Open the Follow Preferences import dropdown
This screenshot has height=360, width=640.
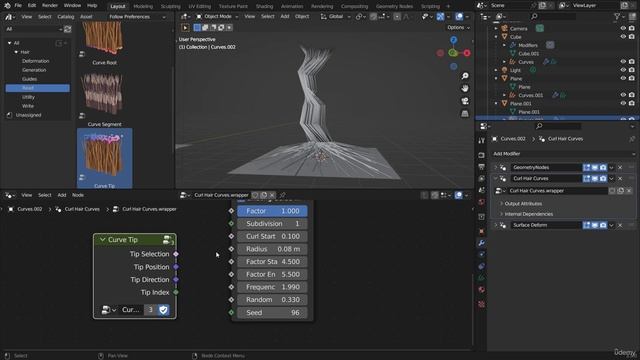(x=137, y=17)
